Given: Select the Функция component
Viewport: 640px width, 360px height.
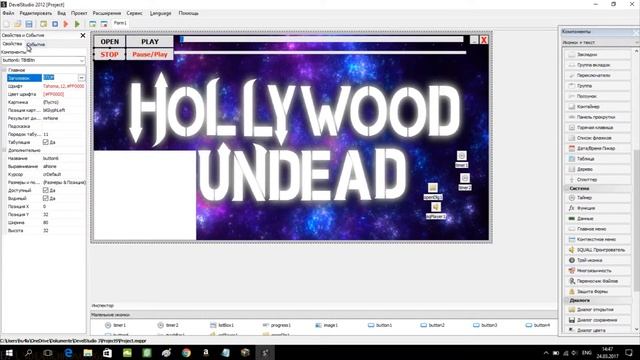Looking at the screenshot, I should coord(598,208).
